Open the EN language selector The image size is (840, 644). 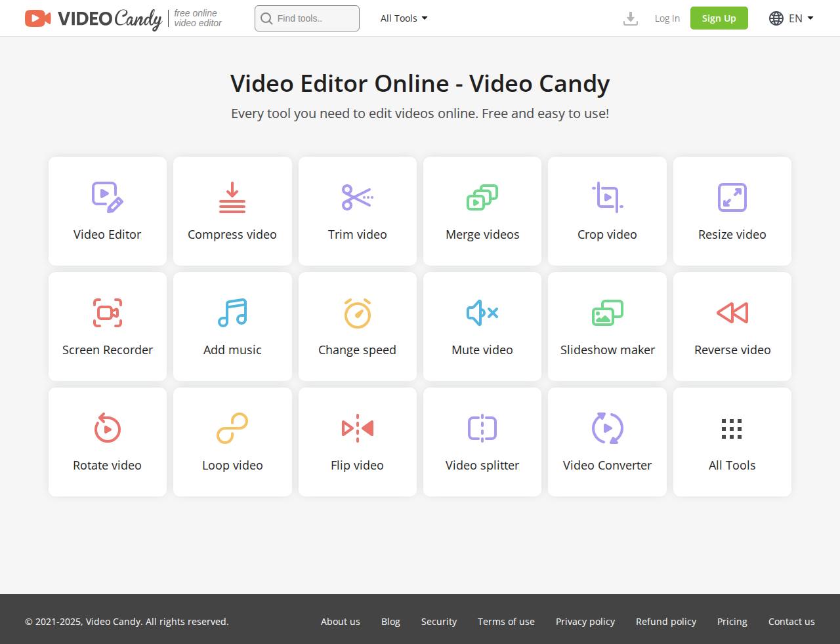[x=791, y=18]
